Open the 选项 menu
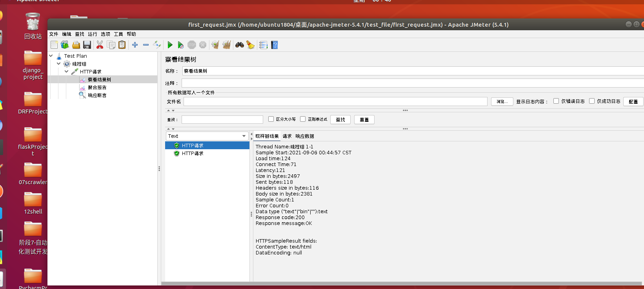Image resolution: width=644 pixels, height=289 pixels. click(106, 34)
